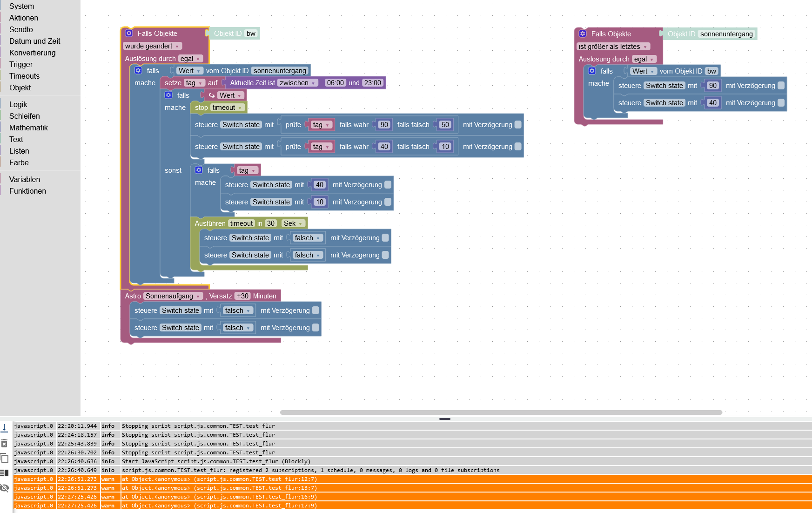Open Trigger toolbox category
Image resolution: width=812 pixels, height=513 pixels.
(x=21, y=64)
